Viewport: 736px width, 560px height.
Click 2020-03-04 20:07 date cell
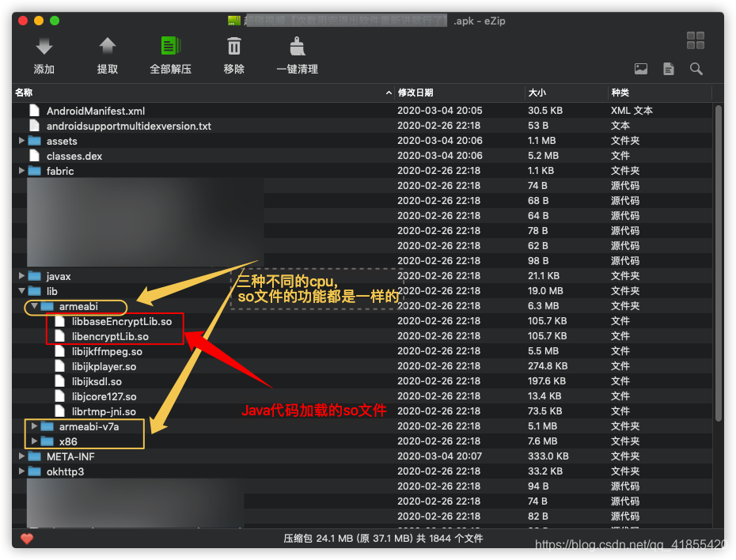click(440, 456)
